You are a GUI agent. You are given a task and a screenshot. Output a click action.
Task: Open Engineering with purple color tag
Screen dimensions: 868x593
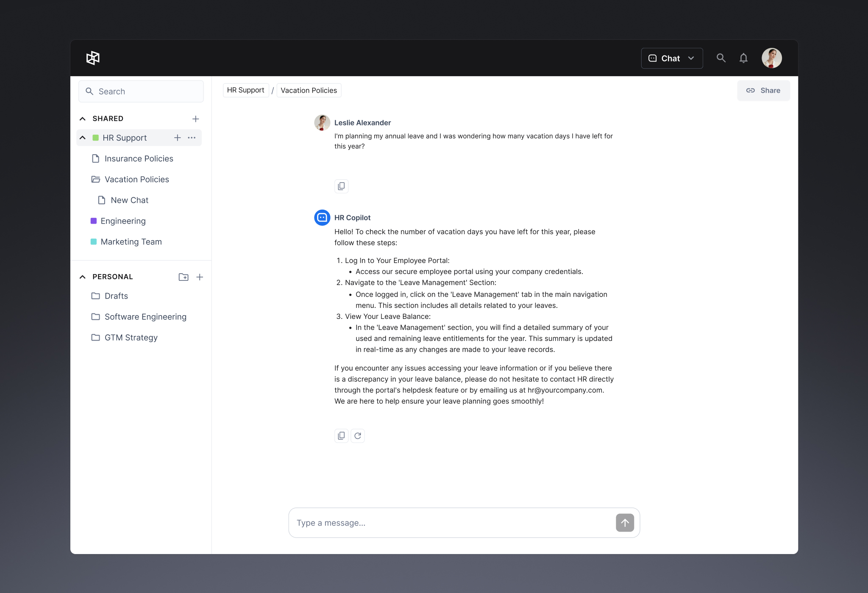[x=123, y=221]
